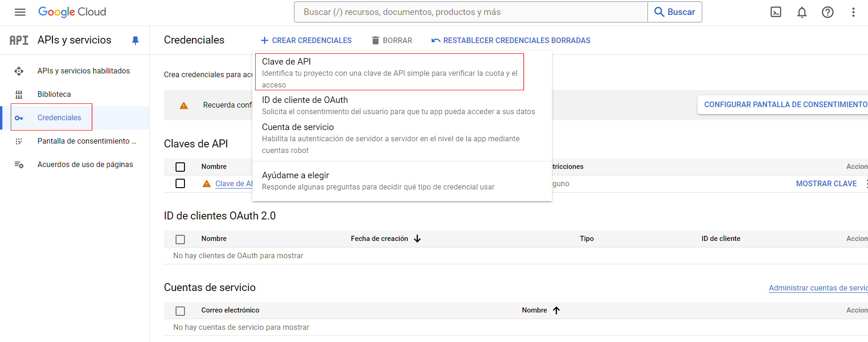Choose Cuenta de servicio option
The width and height of the screenshot is (868, 342).
click(402, 138)
